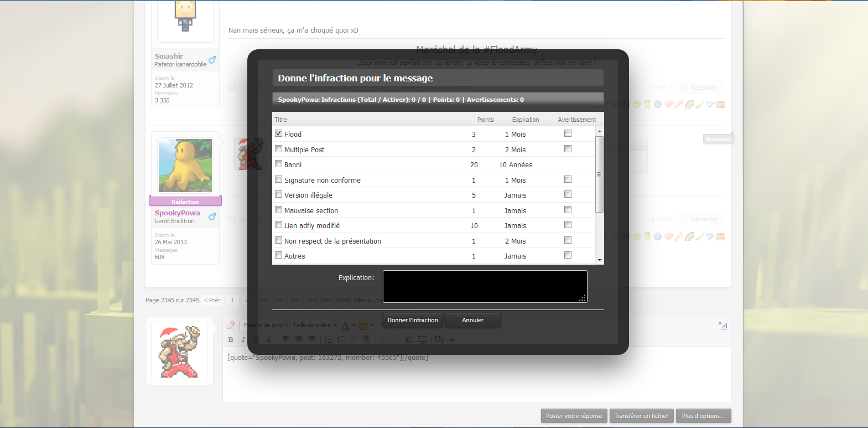Click Répondre on post #46895
This screenshot has height=428, width=868.
click(x=698, y=219)
